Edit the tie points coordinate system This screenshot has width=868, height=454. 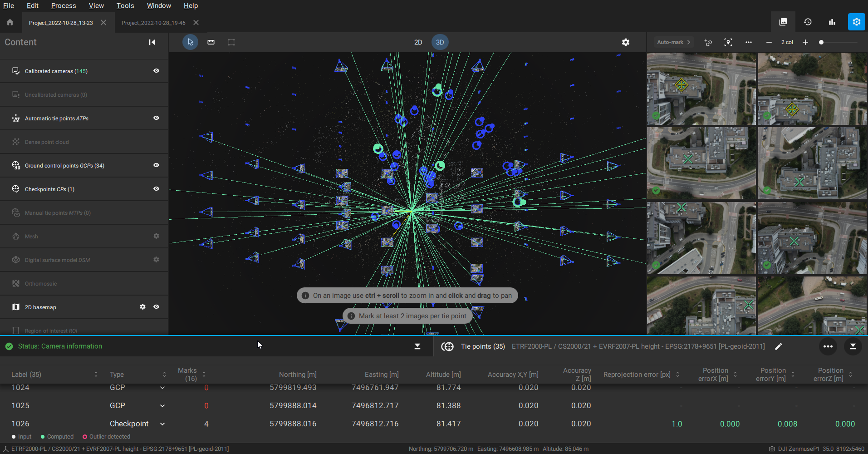(779, 346)
